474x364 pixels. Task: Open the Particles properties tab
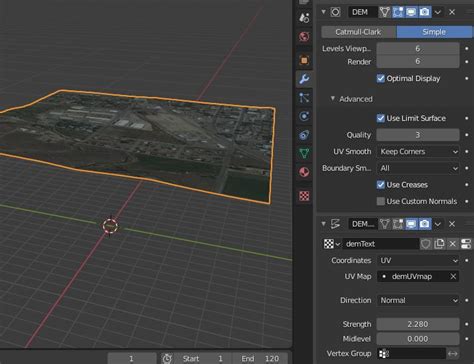pyautogui.click(x=304, y=98)
